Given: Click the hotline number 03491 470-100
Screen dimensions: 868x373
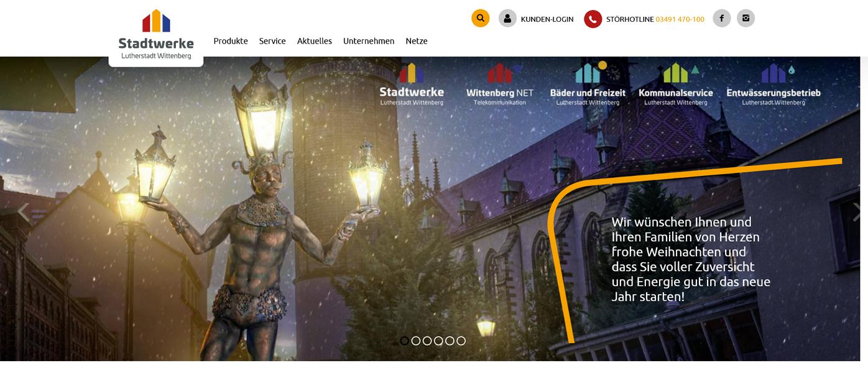Looking at the screenshot, I should point(680,19).
